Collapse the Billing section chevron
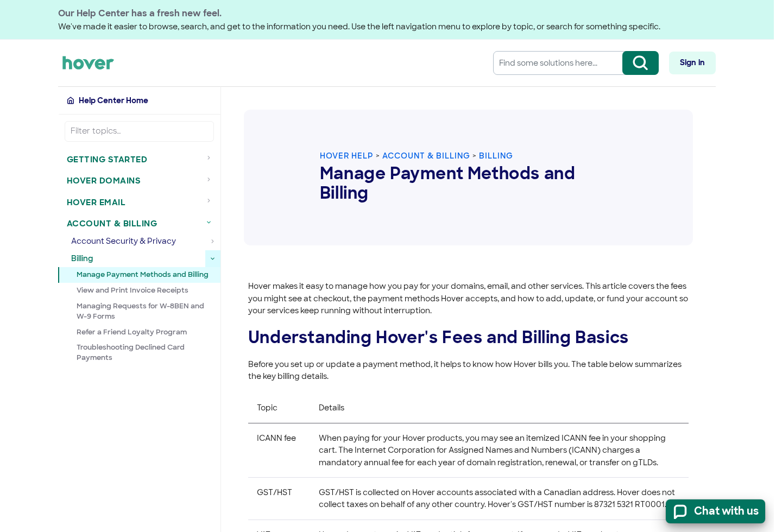The width and height of the screenshot is (782, 532). tap(212, 258)
